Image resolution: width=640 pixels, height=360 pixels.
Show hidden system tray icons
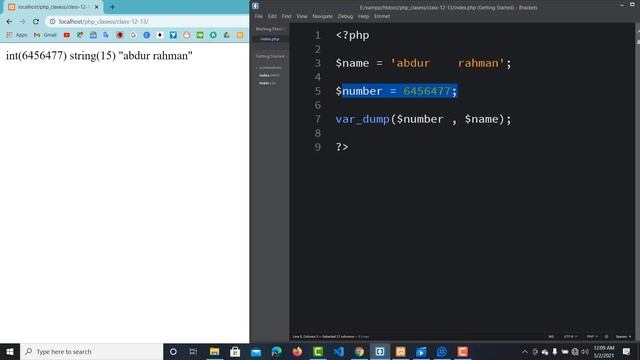tap(525, 352)
